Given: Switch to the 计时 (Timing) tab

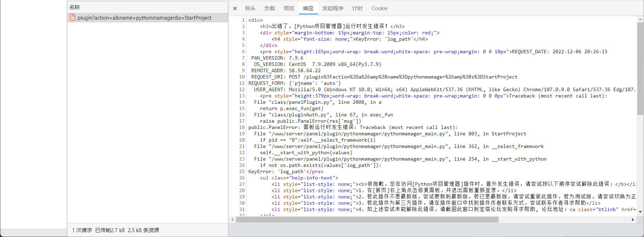Looking at the screenshot, I should (x=357, y=8).
